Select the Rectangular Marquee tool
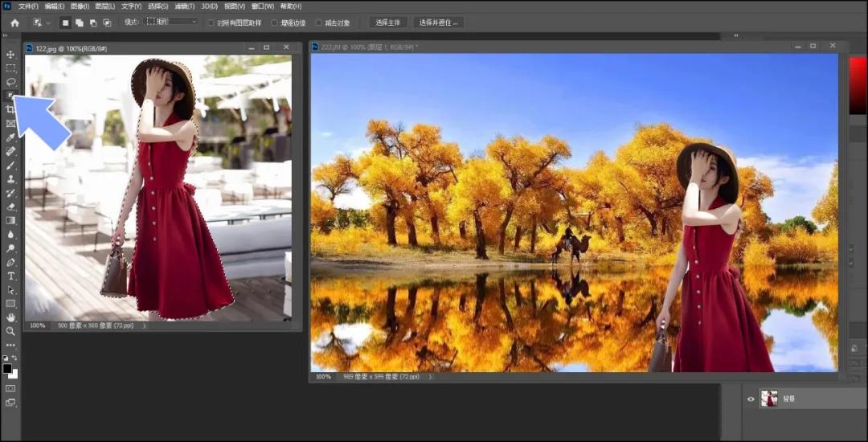 10,68
